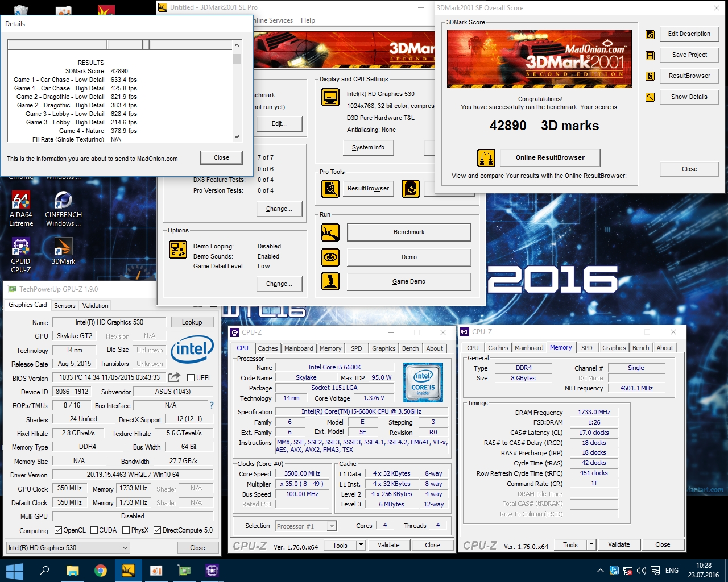Viewport: 728px width, 582px height.
Task: Open Google Chrome from the taskbar
Action: pyautogui.click(x=101, y=571)
